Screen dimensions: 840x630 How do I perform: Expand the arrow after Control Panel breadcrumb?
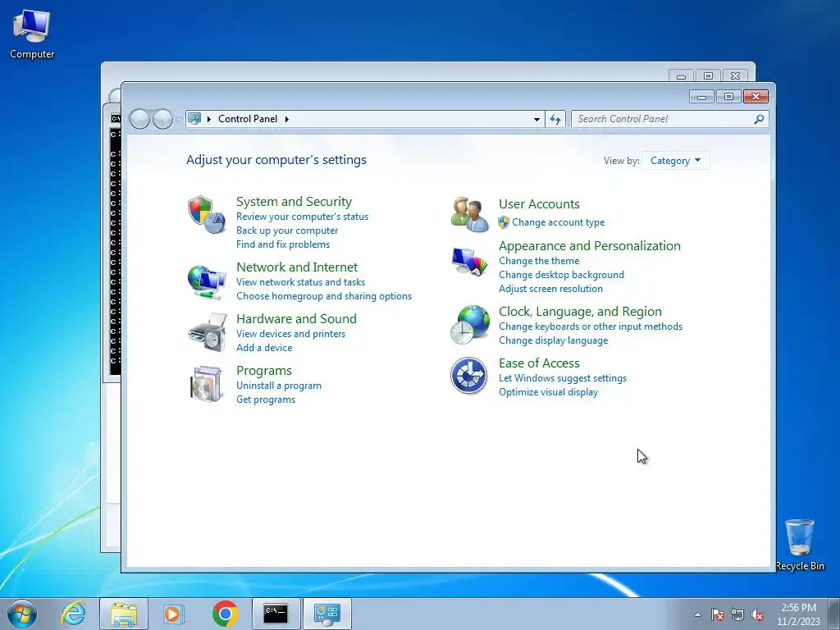pyautogui.click(x=287, y=119)
